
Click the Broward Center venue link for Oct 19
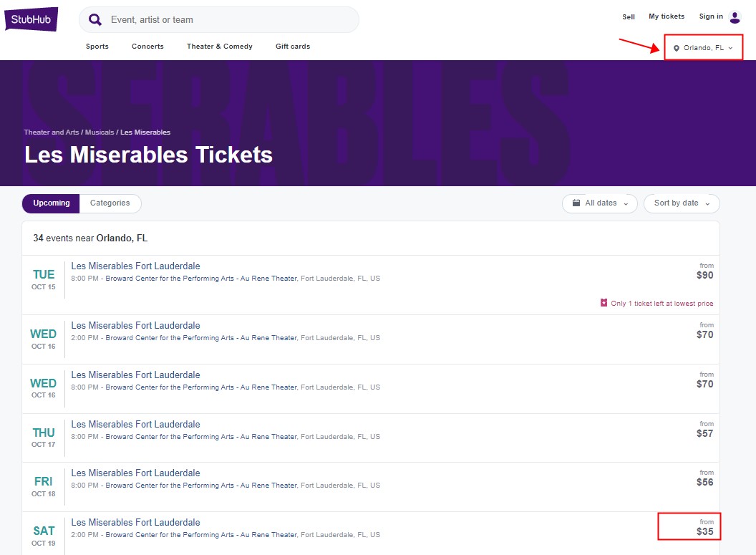[x=201, y=535]
